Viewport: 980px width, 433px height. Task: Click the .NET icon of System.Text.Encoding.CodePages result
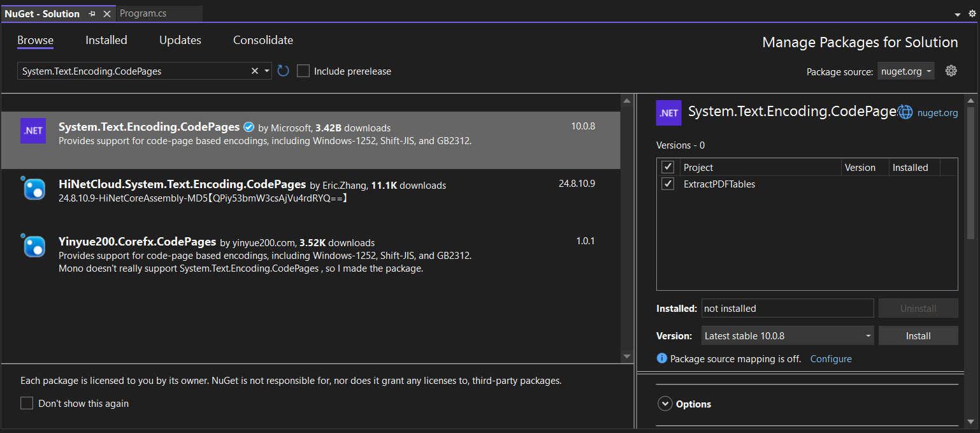[x=33, y=131]
